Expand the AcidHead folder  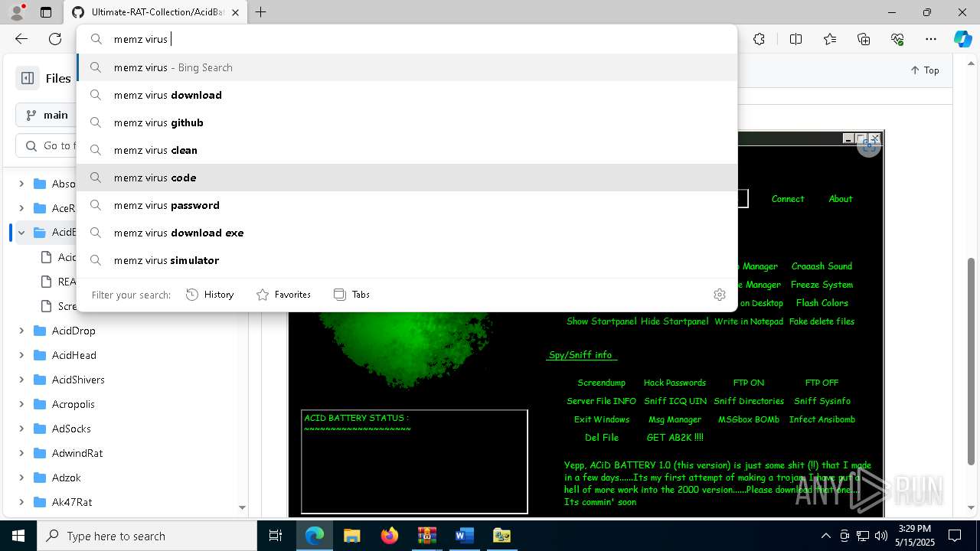click(x=21, y=355)
